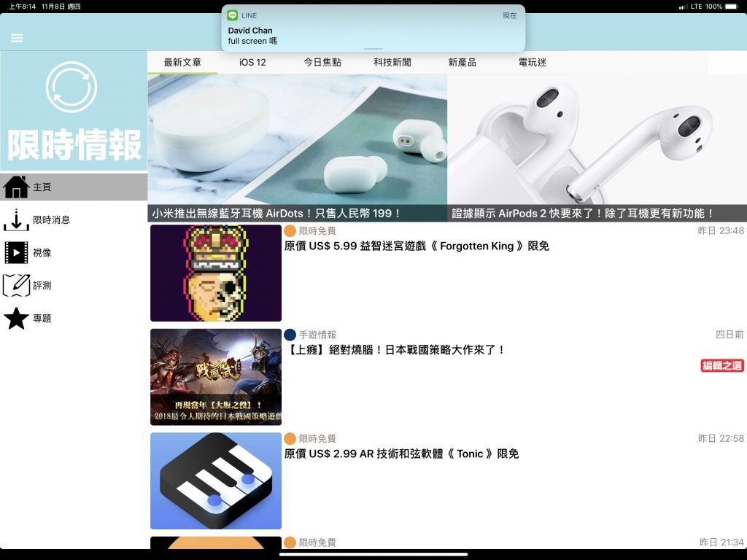This screenshot has width=747, height=560.
Task: Switch to the 新產品 tab
Action: click(x=462, y=63)
